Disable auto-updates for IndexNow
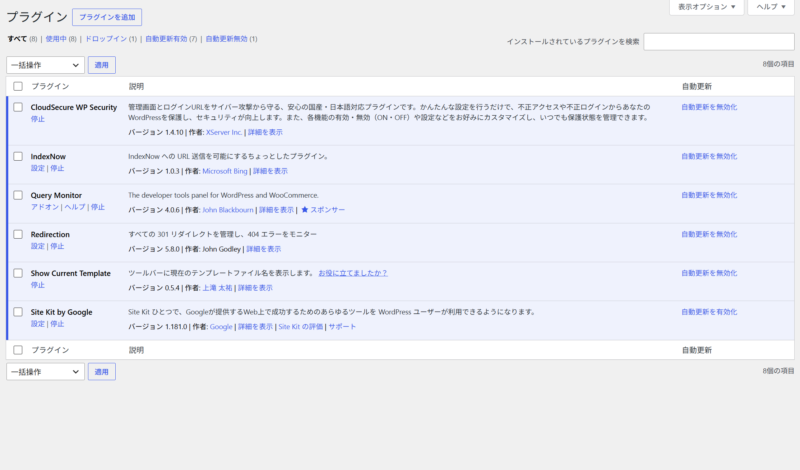The width and height of the screenshot is (800, 470). [709, 156]
